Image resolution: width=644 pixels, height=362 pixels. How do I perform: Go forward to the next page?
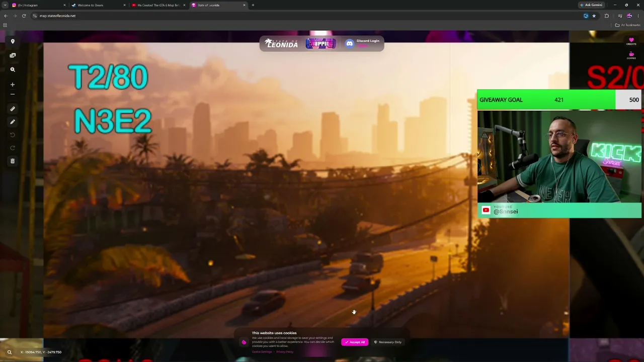click(x=15, y=16)
